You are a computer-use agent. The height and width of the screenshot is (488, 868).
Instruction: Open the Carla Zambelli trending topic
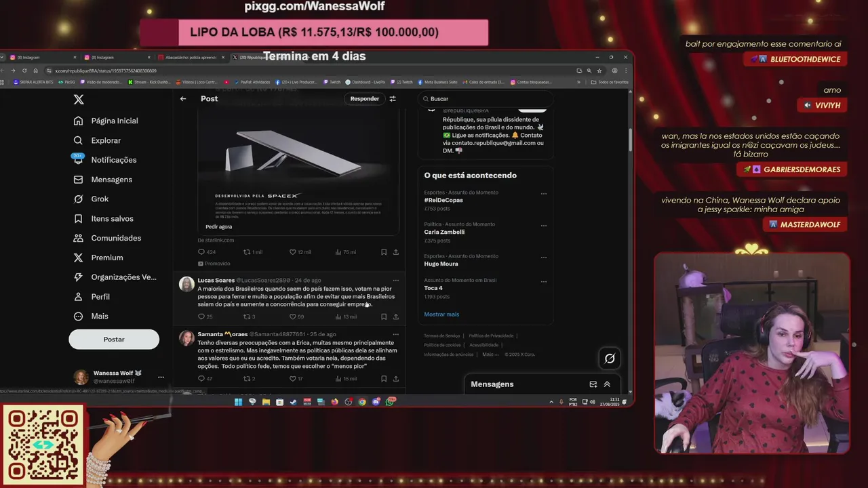444,232
